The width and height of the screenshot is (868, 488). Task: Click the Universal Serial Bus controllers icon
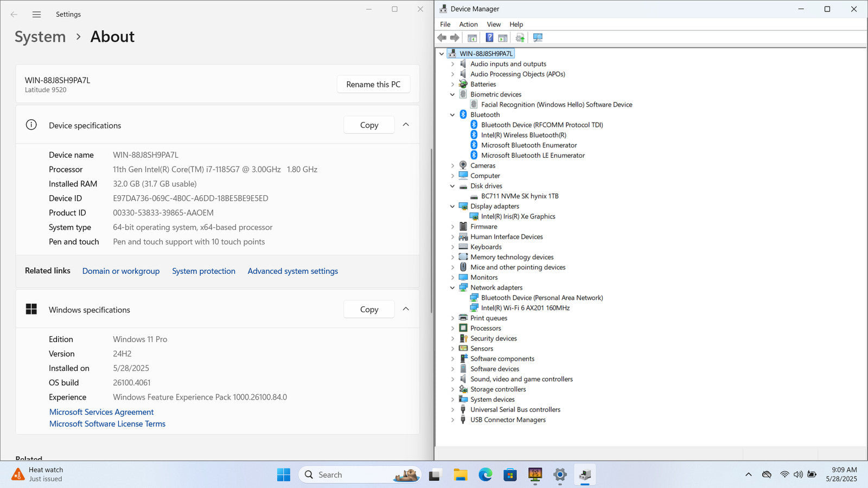click(x=463, y=409)
